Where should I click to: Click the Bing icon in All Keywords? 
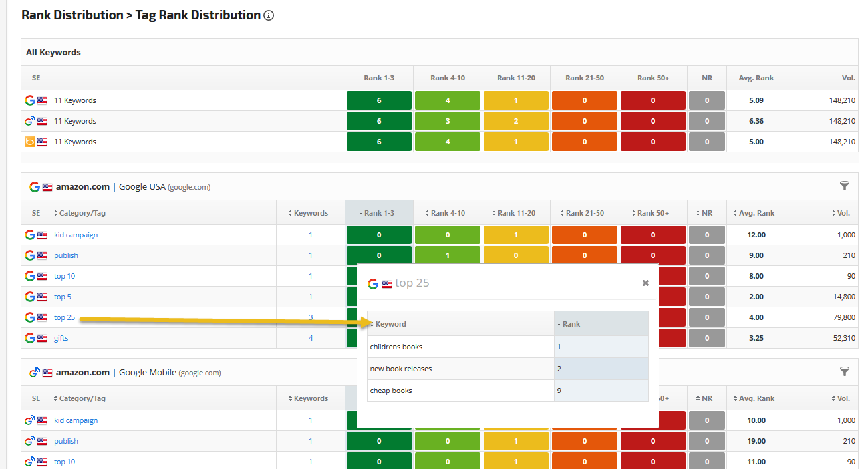(x=30, y=142)
